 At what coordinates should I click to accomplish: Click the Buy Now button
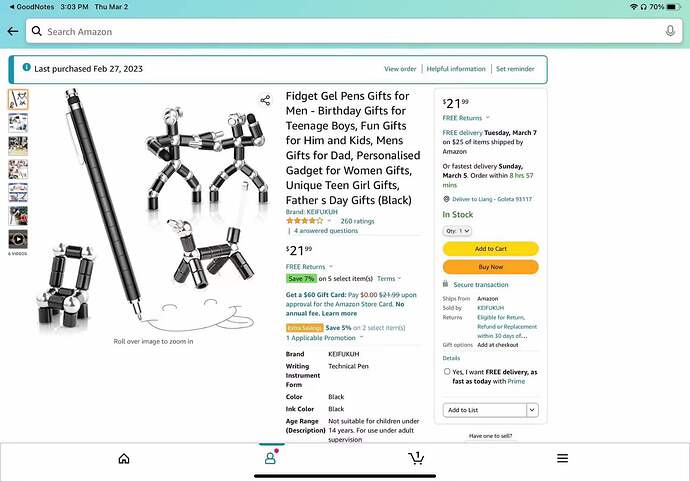(491, 267)
